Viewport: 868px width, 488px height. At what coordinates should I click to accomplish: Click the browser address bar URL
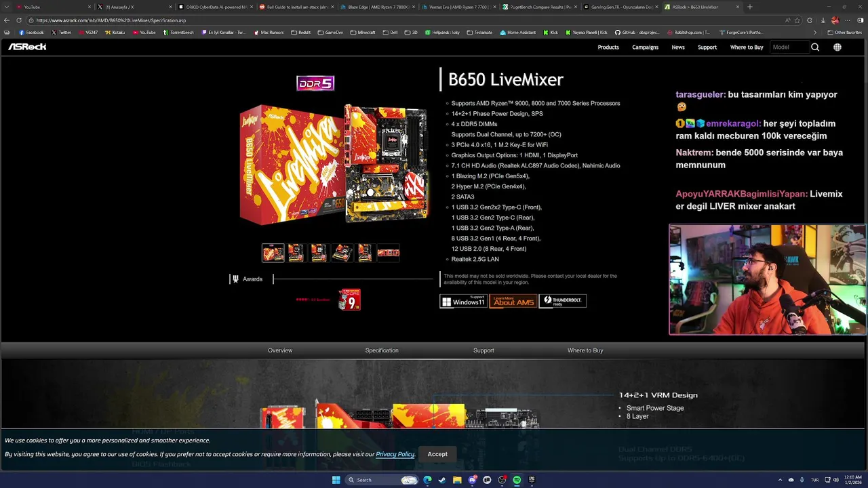click(111, 20)
